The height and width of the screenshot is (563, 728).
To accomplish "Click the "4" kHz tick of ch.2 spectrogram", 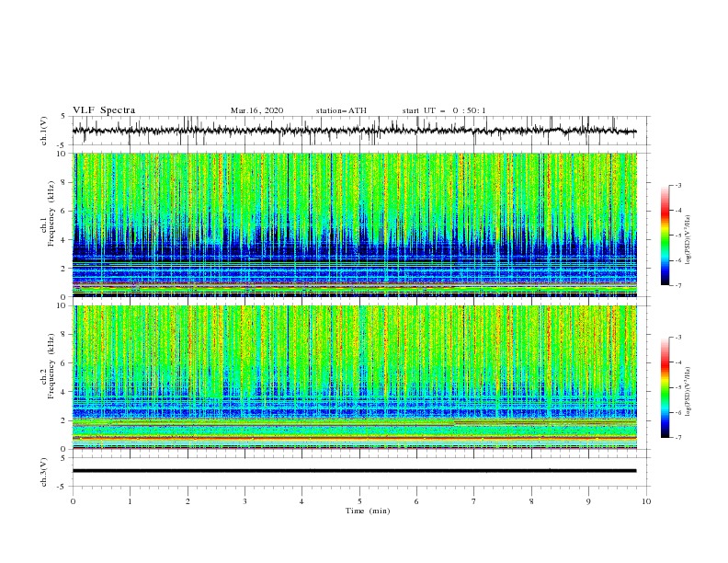I will pyautogui.click(x=65, y=392).
